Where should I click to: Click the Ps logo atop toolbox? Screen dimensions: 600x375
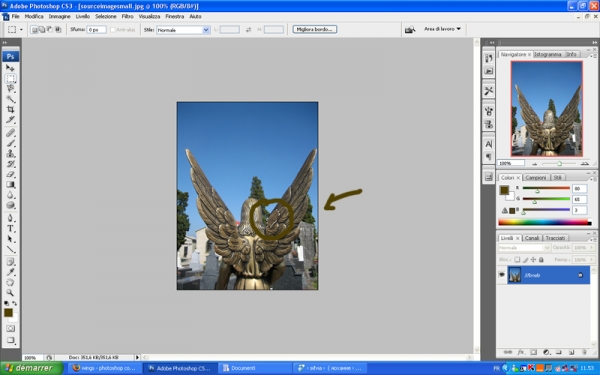point(10,56)
